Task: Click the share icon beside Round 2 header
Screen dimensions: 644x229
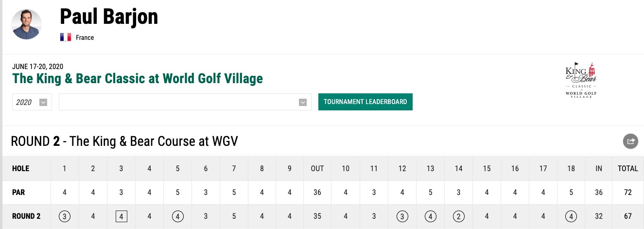Action: point(630,141)
